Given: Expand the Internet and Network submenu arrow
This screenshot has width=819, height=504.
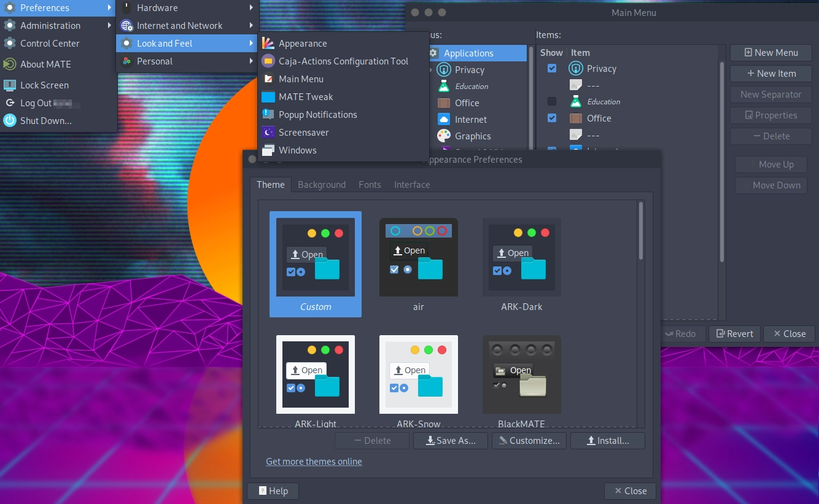Looking at the screenshot, I should point(252,26).
